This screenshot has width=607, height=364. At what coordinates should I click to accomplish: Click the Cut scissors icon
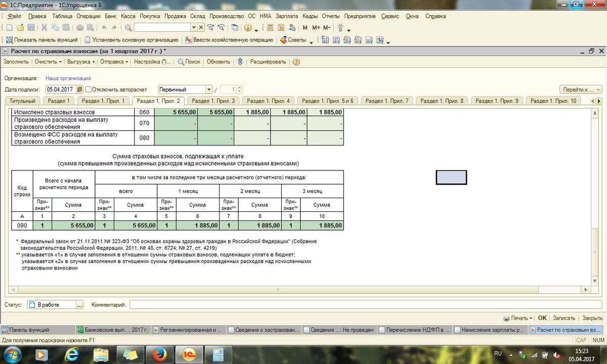(x=44, y=28)
